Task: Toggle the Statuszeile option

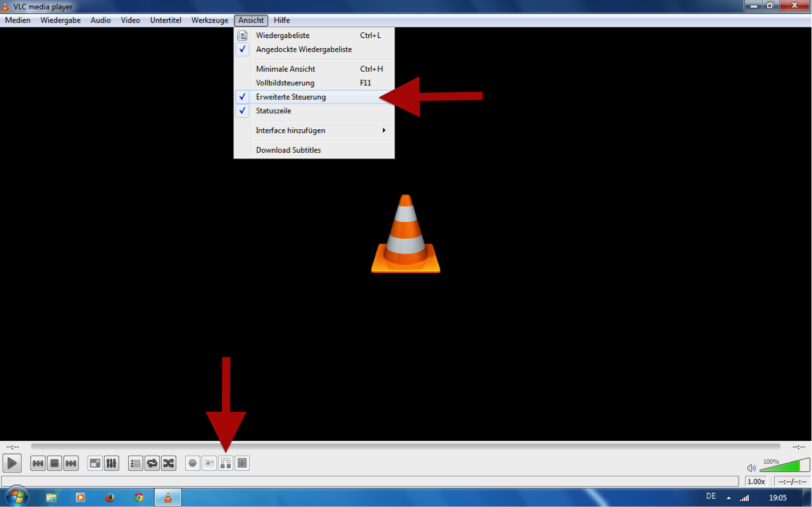Action: [x=314, y=111]
